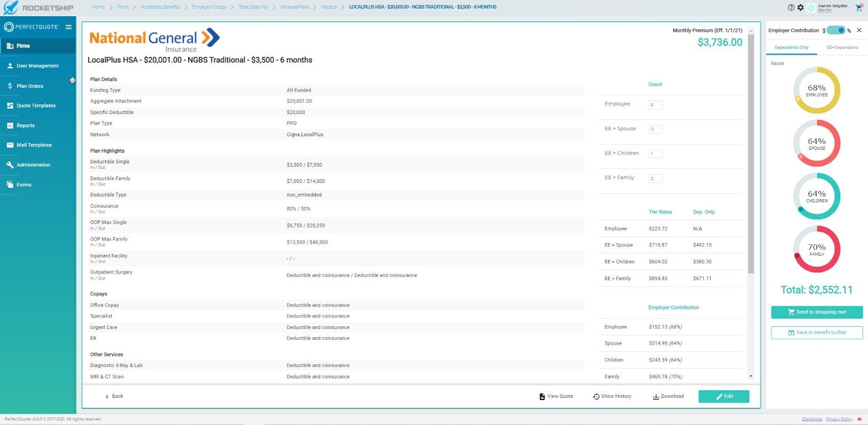The height and width of the screenshot is (425, 868).
Task: Click Show History
Action: 612,396
